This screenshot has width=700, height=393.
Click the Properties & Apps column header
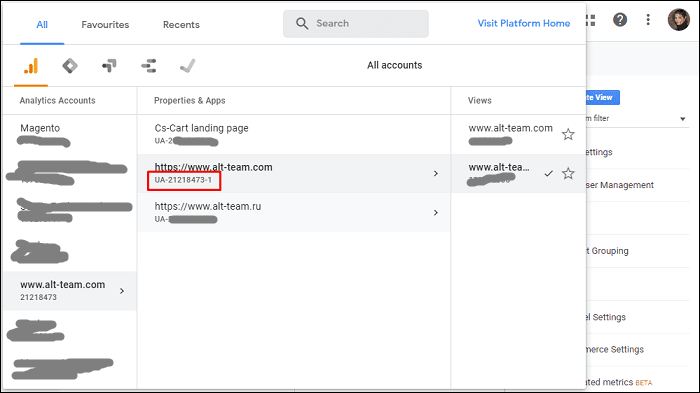coord(190,100)
